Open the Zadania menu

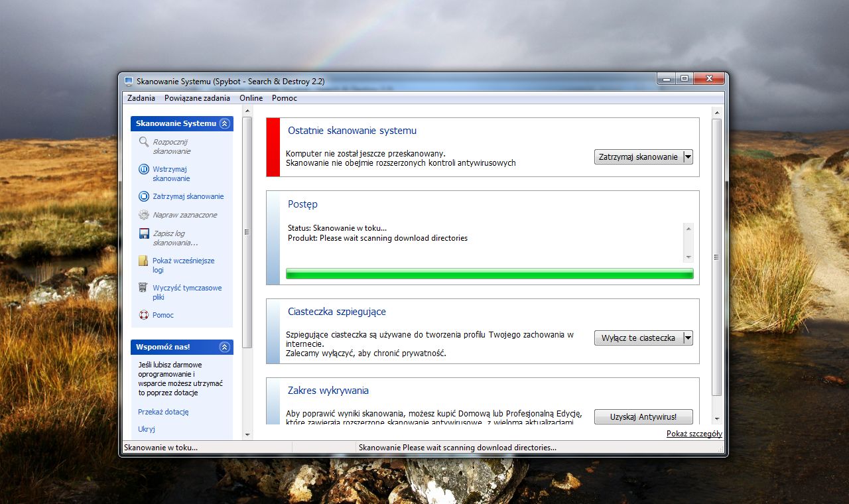pyautogui.click(x=140, y=98)
